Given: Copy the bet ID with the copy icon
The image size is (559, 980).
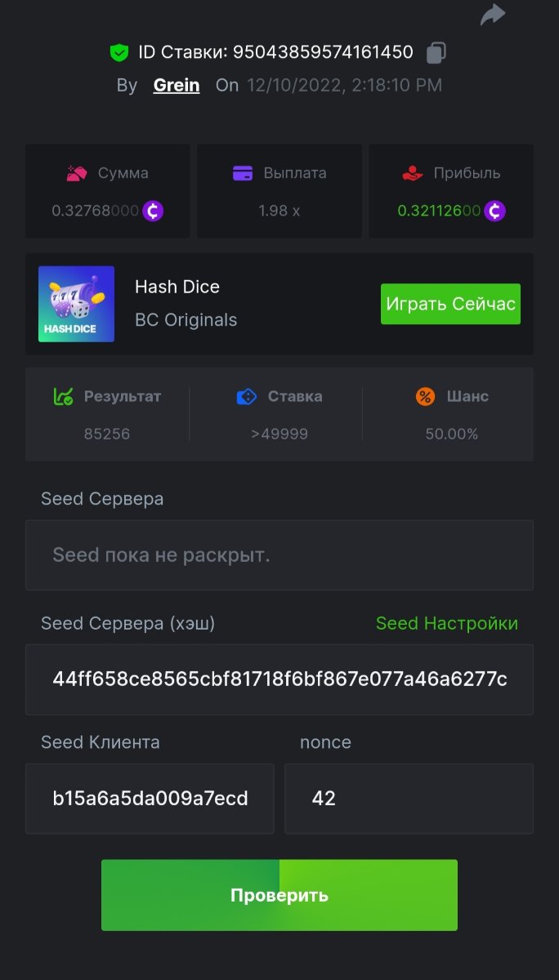Looking at the screenshot, I should coord(436,53).
